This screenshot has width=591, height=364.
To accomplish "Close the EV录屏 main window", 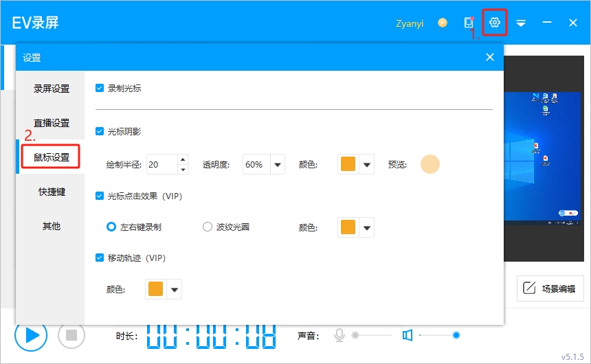I will coord(573,23).
